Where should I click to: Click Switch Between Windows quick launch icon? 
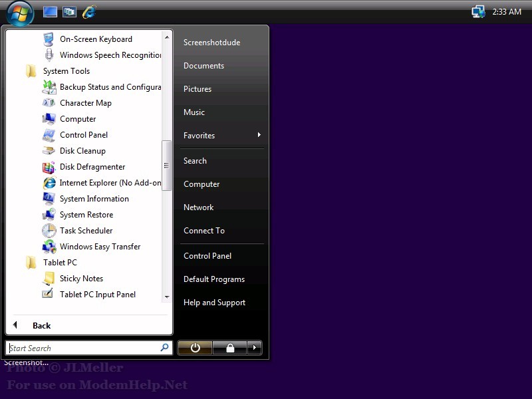point(69,12)
